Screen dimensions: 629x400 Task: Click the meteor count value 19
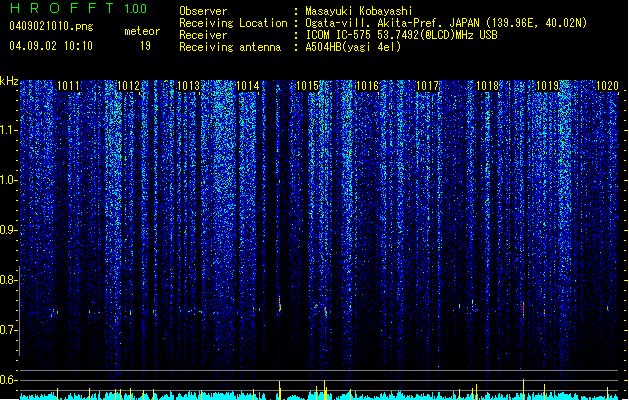pos(145,46)
